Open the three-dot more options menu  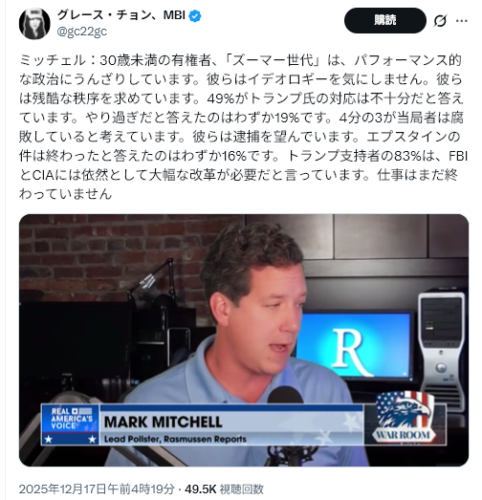click(462, 21)
